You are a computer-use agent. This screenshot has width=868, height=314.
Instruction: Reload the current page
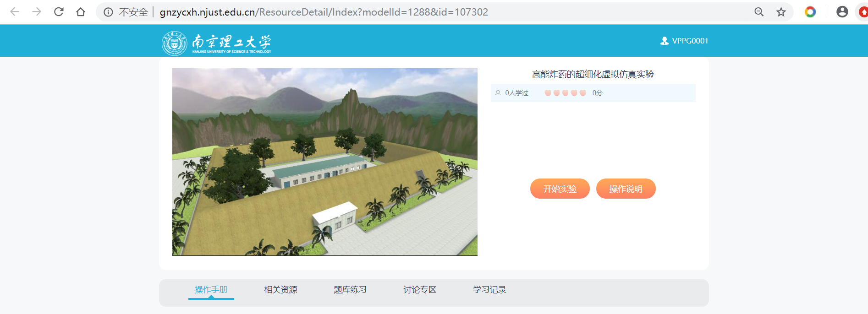[59, 12]
